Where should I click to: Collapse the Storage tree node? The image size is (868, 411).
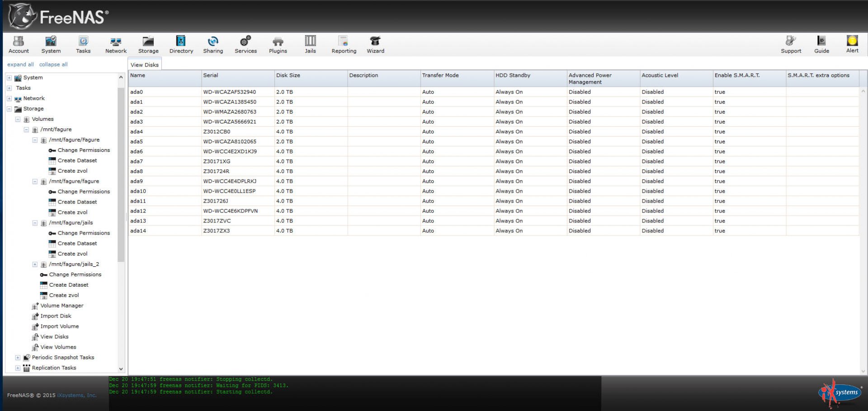click(x=9, y=109)
